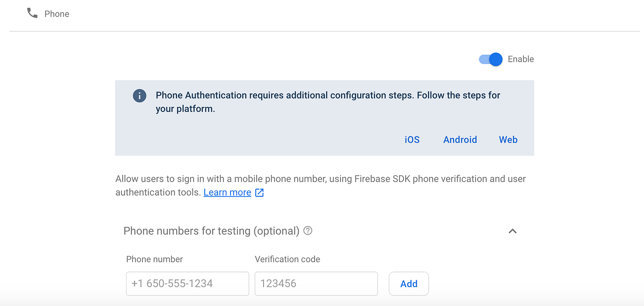
Task: Click the 'Phone number' field label
Action: click(155, 260)
